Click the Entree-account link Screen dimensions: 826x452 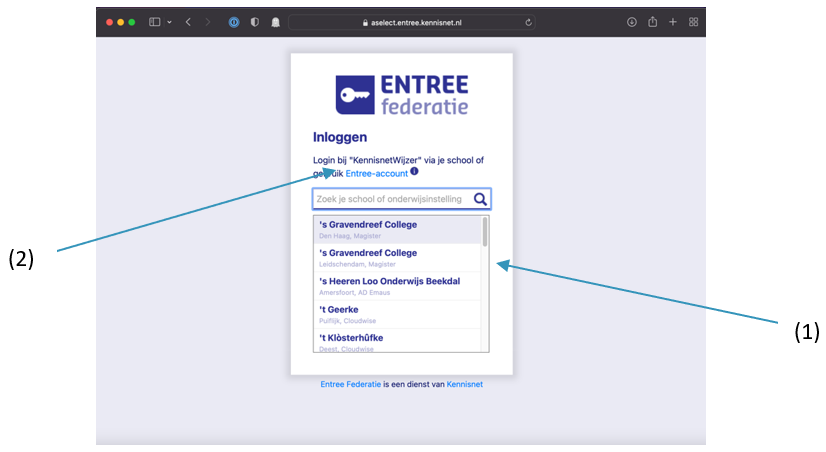377,173
